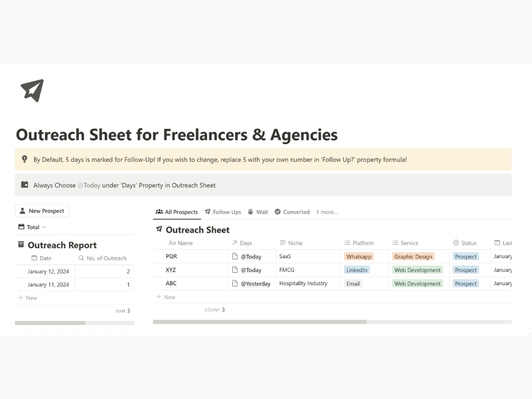Switch to the Follow Ups tab
Viewport: 532px width, 399px height.
coord(223,212)
